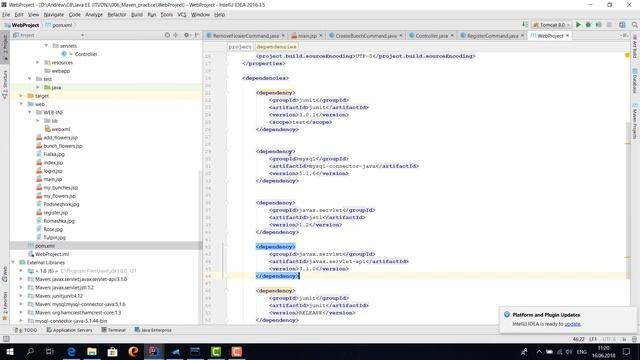Open the Refactor menu

117,15
